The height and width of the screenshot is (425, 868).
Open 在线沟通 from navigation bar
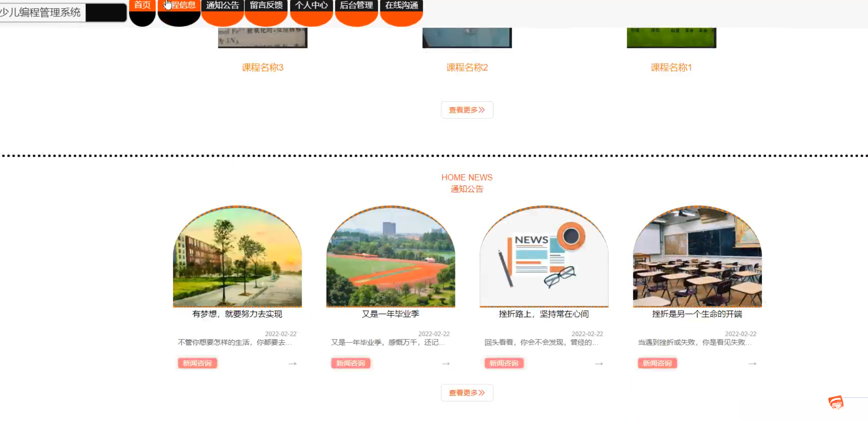coord(401,5)
